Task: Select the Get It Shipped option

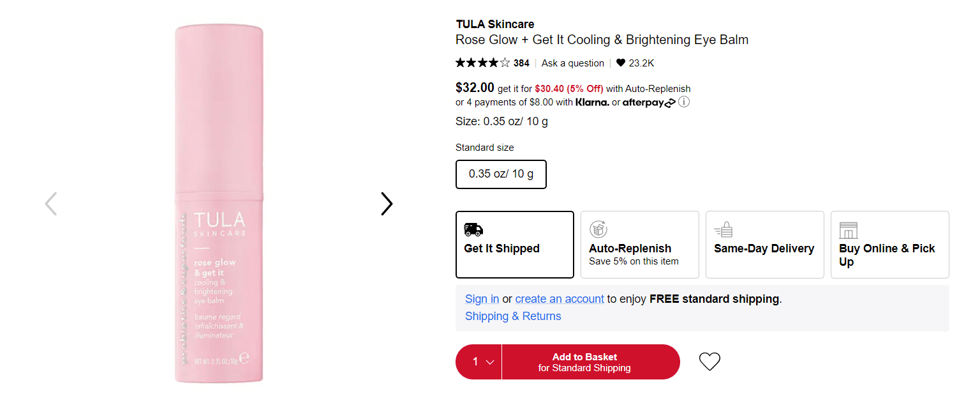Action: coord(514,248)
